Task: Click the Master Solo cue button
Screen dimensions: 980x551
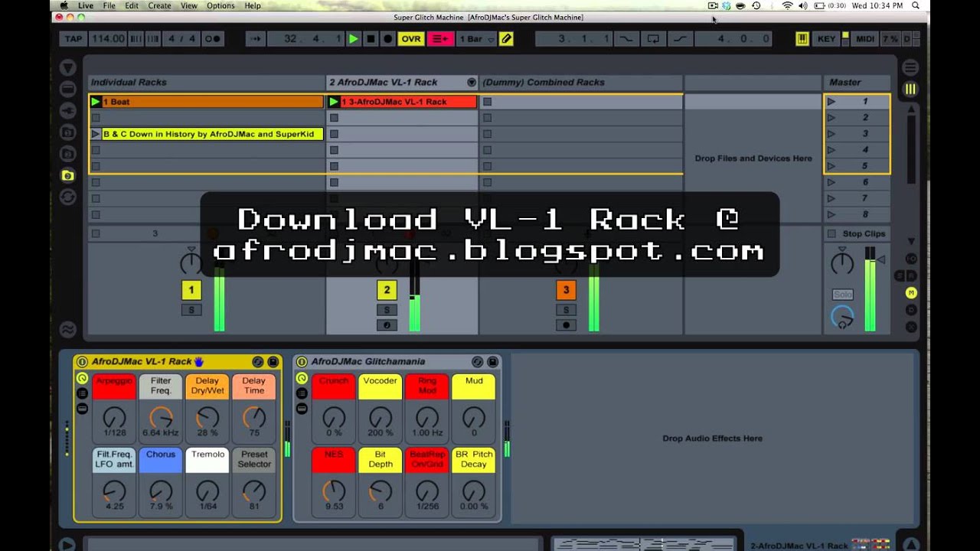Action: tap(842, 295)
